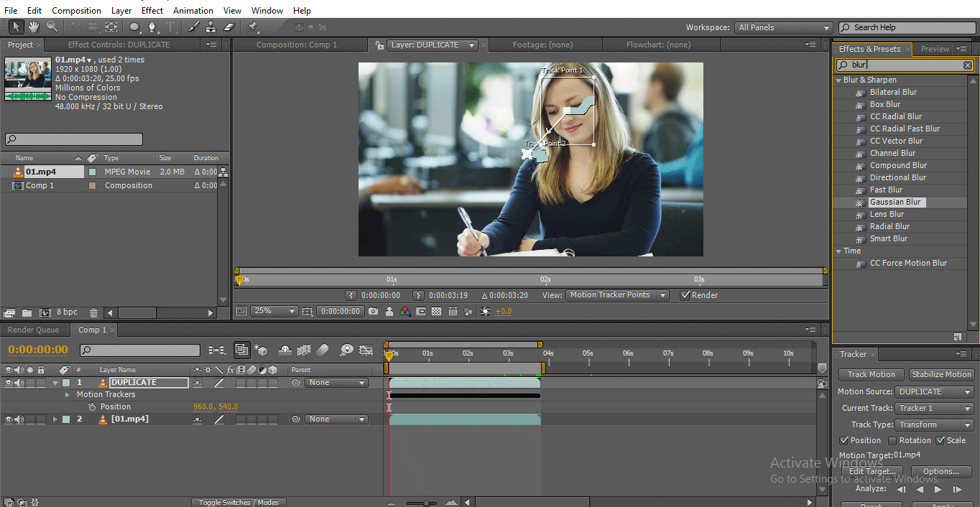The image size is (980, 507).
Task: Expand the Motion Trackers property group
Action: click(x=68, y=395)
